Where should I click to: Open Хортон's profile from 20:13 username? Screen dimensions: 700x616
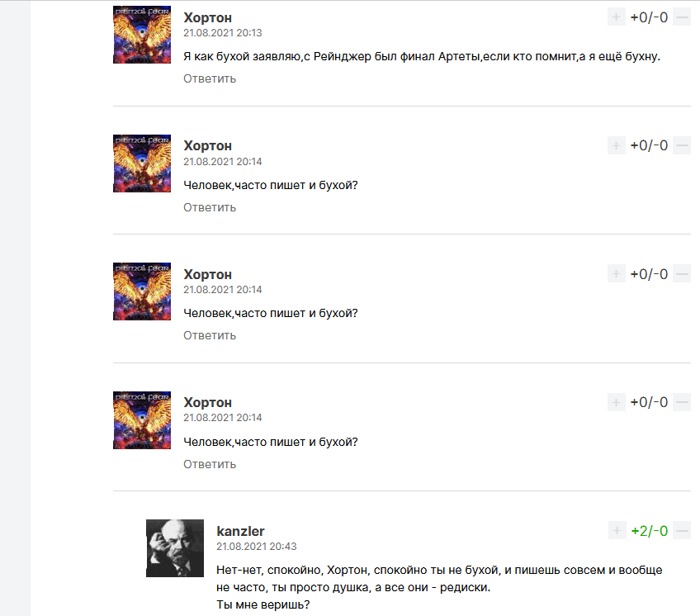[x=207, y=17]
